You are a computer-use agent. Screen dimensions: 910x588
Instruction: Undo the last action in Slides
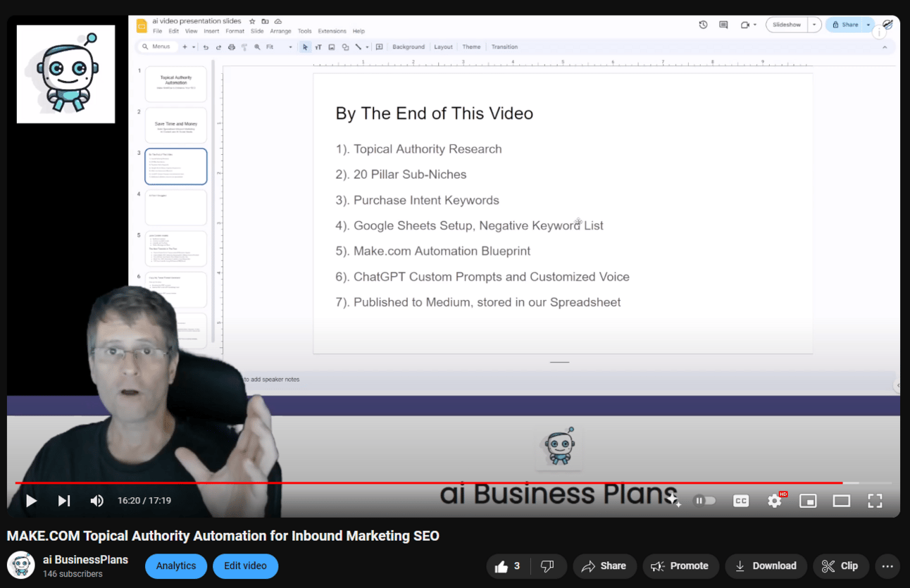(x=206, y=47)
